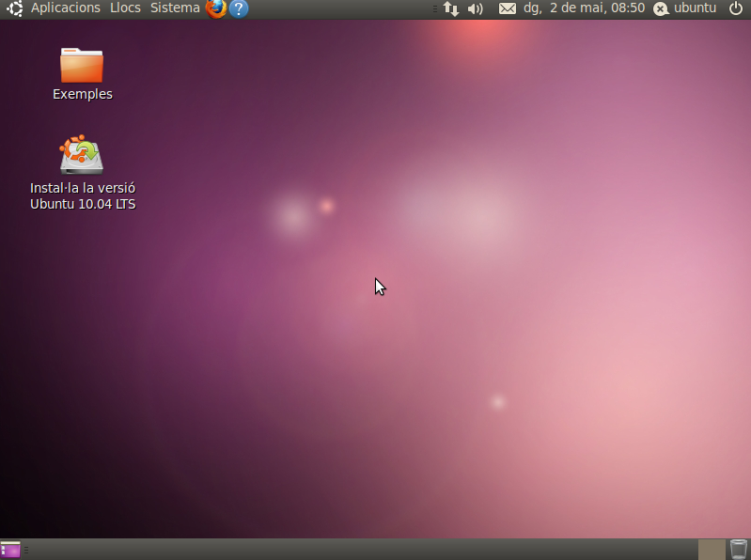Open the speaker volume control

476,8
